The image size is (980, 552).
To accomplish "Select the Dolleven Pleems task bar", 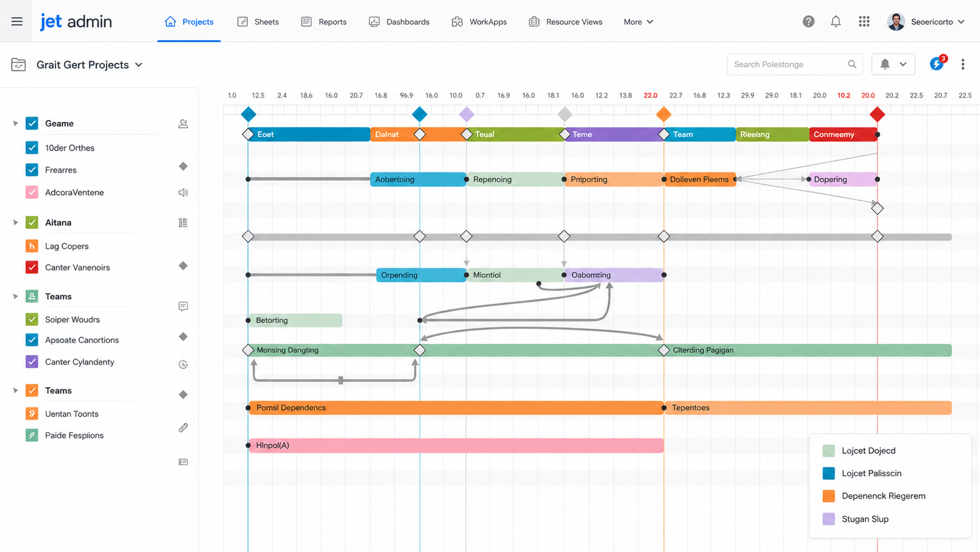I will click(x=700, y=180).
